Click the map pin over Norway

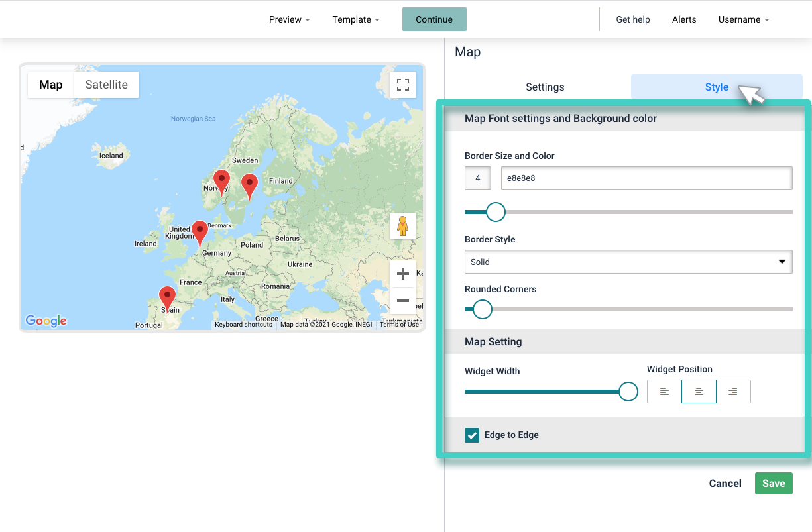221,183
